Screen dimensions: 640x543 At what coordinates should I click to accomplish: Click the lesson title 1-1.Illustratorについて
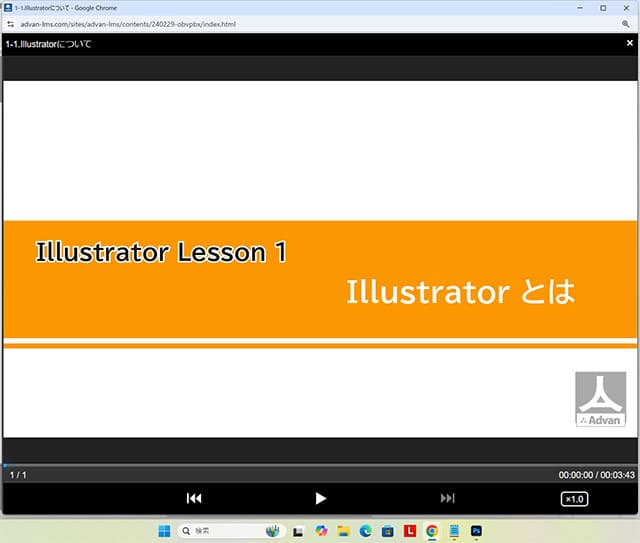coord(48,44)
